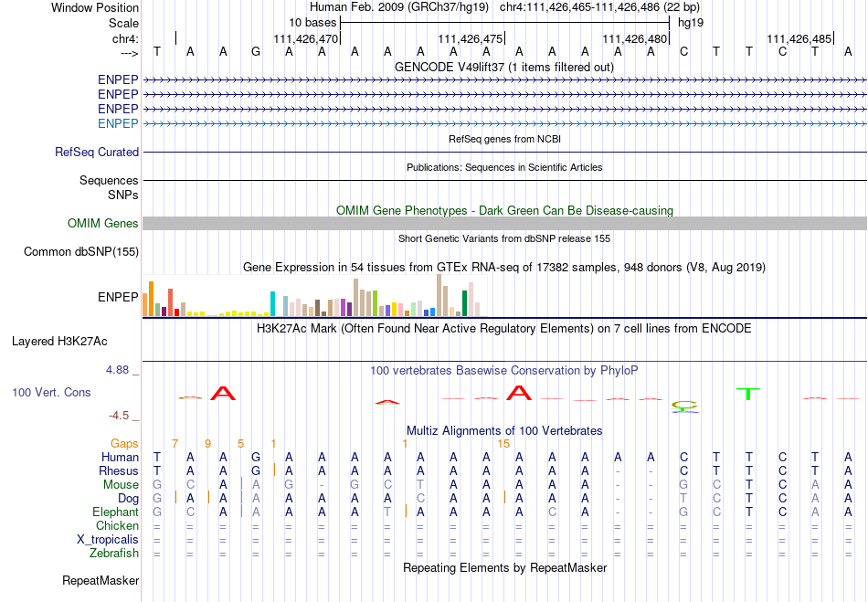Select the Chicken alignment row label
868x602 pixels.
pos(117,525)
